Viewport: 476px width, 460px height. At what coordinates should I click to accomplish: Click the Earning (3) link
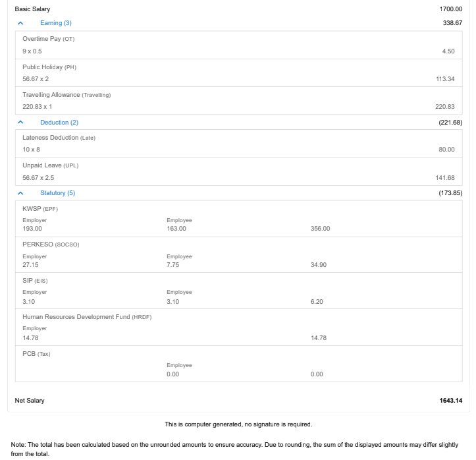[55, 23]
